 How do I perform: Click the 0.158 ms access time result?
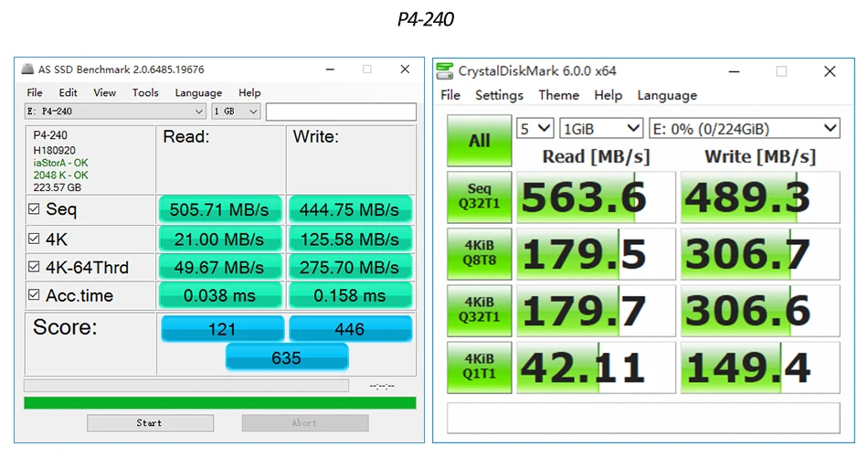350,295
